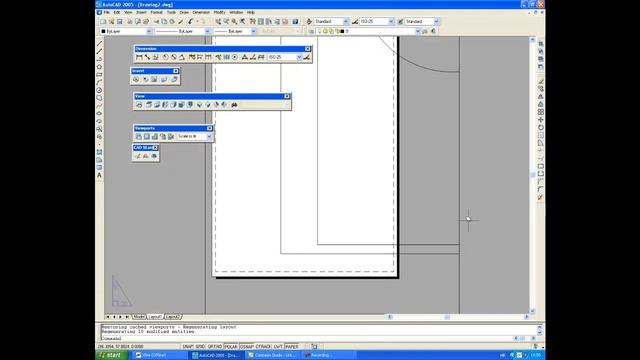The image size is (640, 360).
Task: Toggle PAPER/MODEL space button in status bar
Action: tap(291, 347)
